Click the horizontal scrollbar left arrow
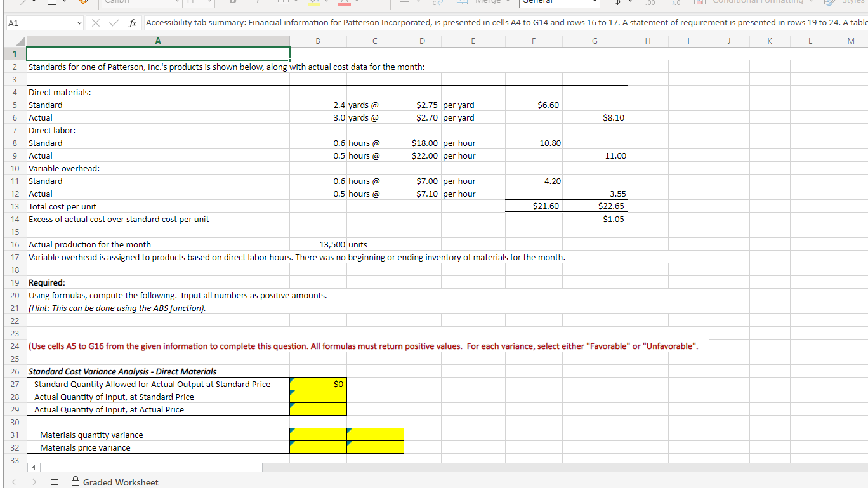 coord(34,468)
